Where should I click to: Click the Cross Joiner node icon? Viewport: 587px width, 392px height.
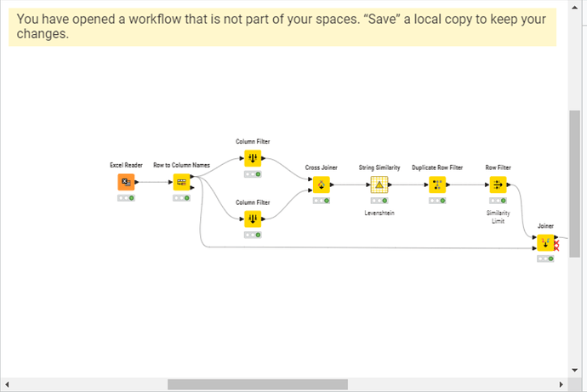(x=322, y=185)
